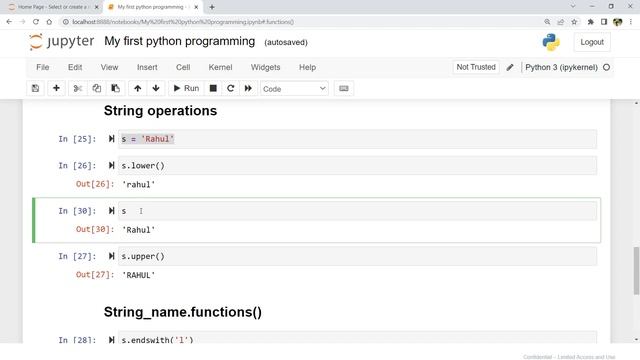Run cell In [25] with its run icon
The height and width of the screenshot is (360, 640).
(x=111, y=139)
